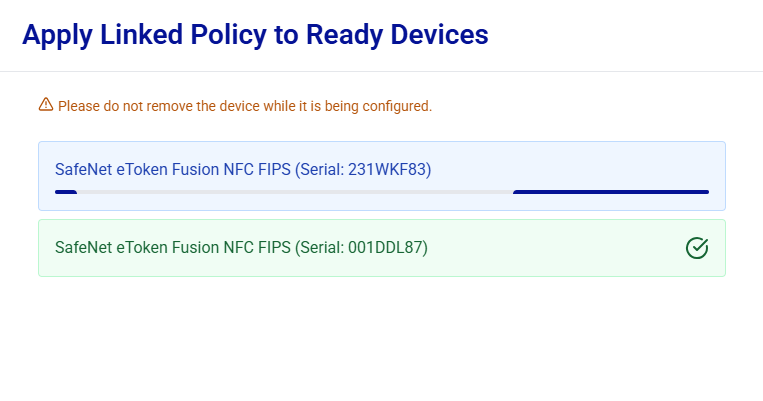Image resolution: width=763 pixels, height=401 pixels.
Task: Click the progress bar under serial 231WKF83
Action: (x=382, y=192)
